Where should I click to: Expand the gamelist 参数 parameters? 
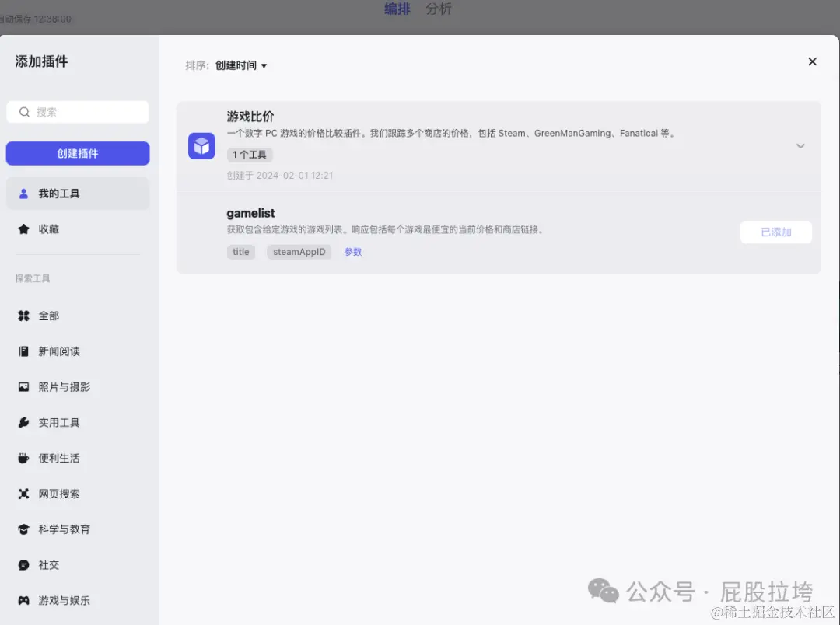[352, 251]
